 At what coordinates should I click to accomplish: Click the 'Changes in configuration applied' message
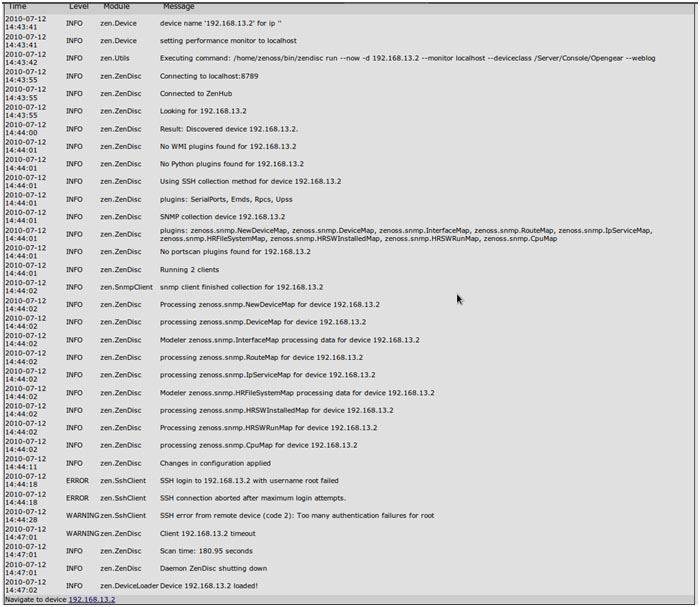(x=215, y=463)
